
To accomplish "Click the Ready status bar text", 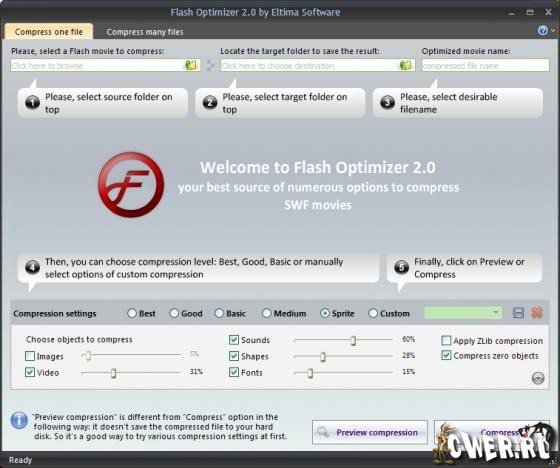I will 20,460.
